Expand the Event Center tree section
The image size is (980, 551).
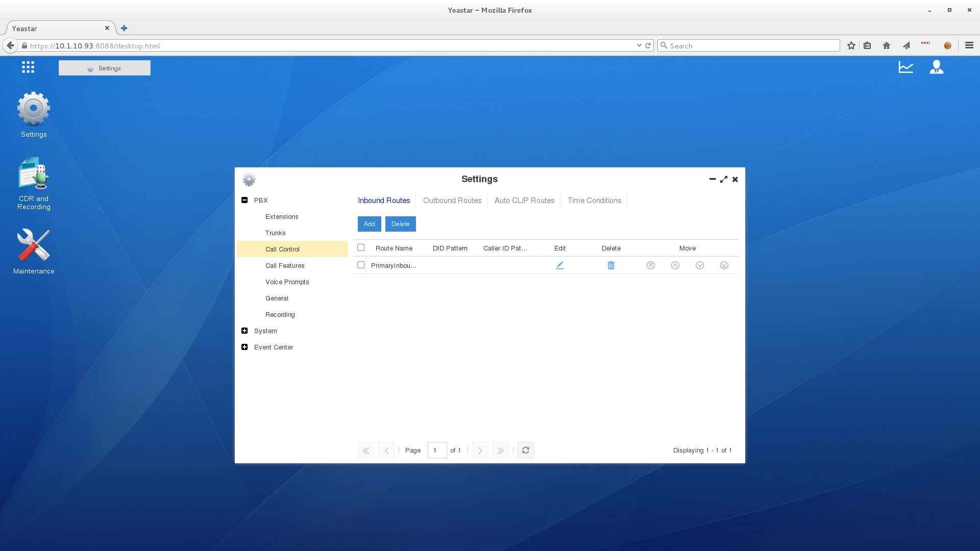[x=244, y=347]
